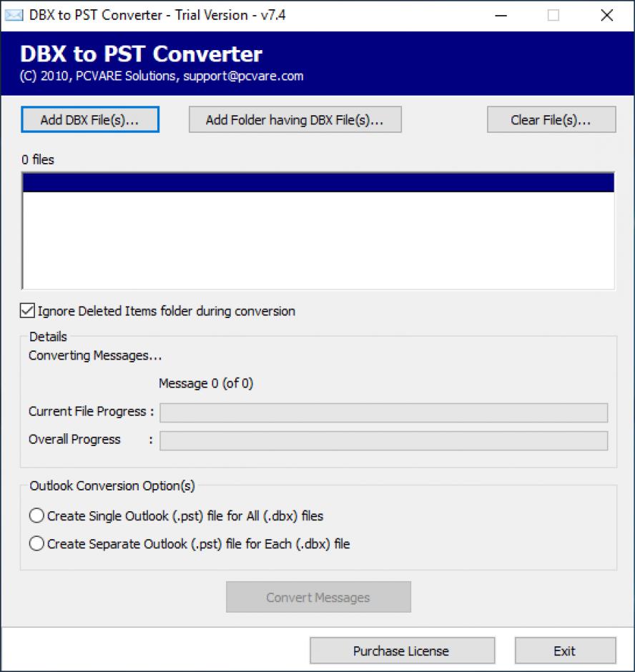This screenshot has width=635, height=672.
Task: Click the Current File Progress bar
Action: (x=384, y=412)
